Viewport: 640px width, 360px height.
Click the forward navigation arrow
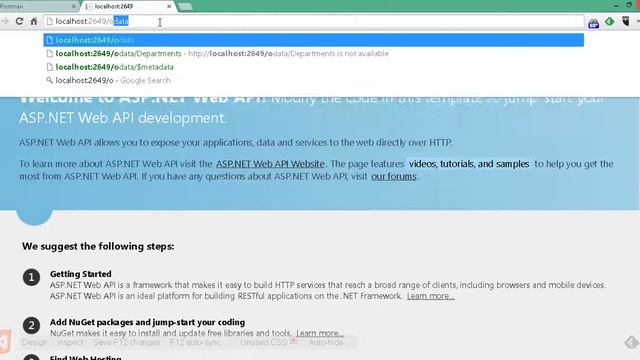[x=5, y=21]
